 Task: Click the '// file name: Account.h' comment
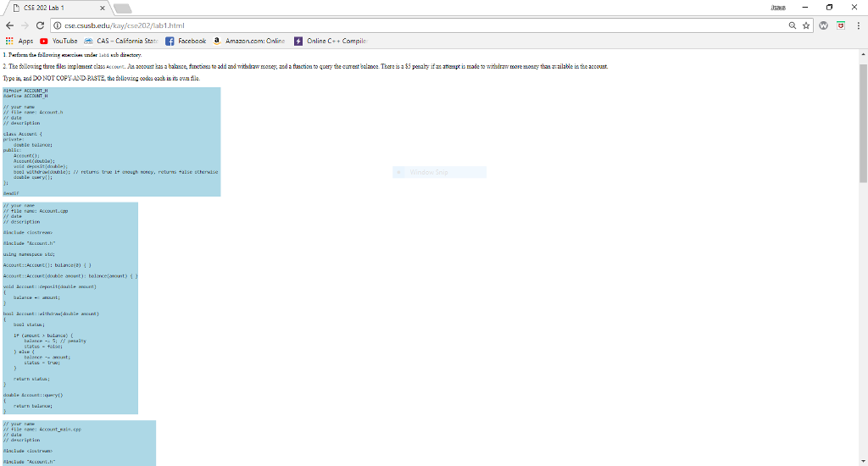[x=33, y=113]
